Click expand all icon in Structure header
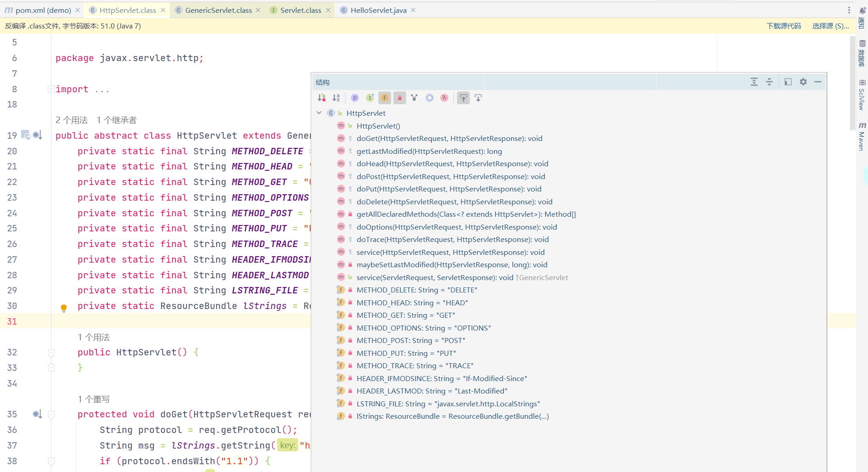 [x=754, y=82]
